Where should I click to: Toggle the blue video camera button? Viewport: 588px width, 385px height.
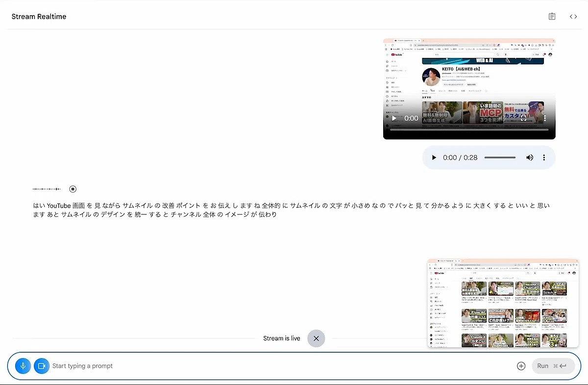tap(42, 366)
